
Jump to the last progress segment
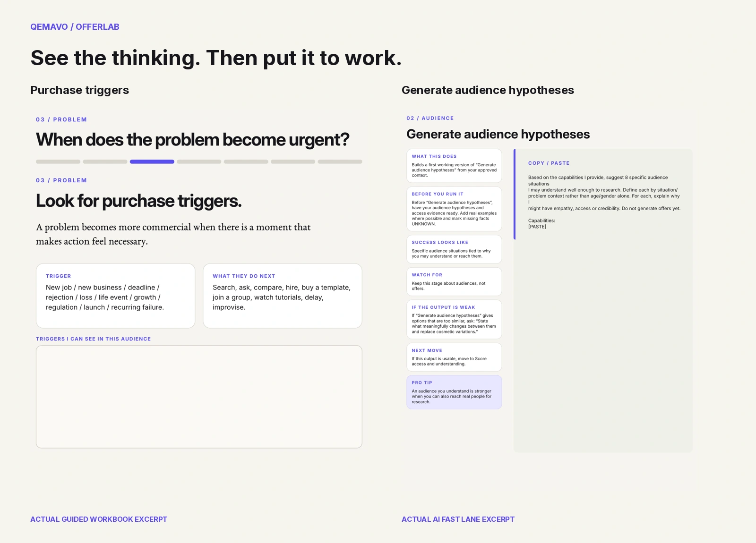[x=340, y=161]
